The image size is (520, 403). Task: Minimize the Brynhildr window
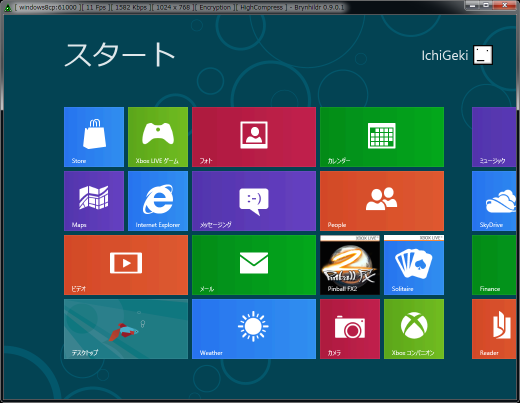click(473, 5)
